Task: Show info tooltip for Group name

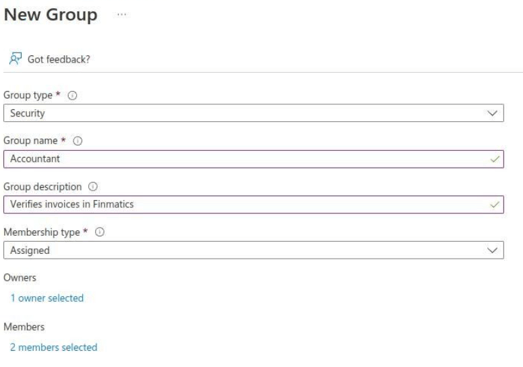Action: coord(78,141)
